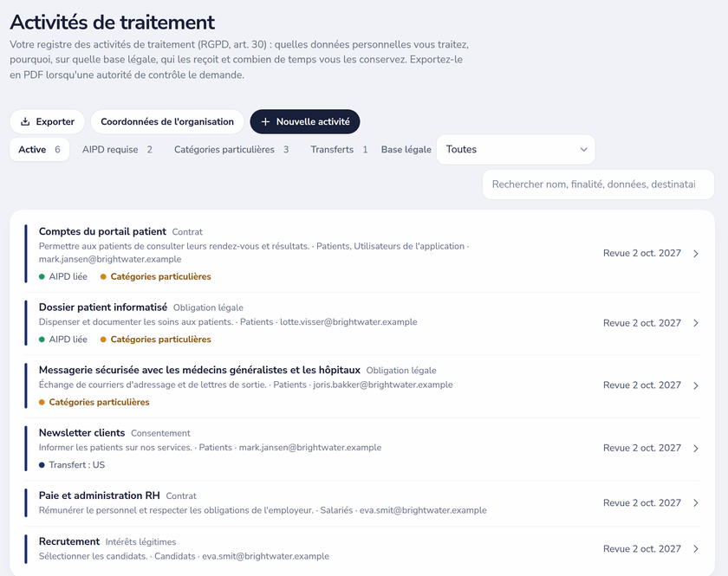Click the Transfert : US tag
Viewport: 728px width, 576px height.
point(72,464)
